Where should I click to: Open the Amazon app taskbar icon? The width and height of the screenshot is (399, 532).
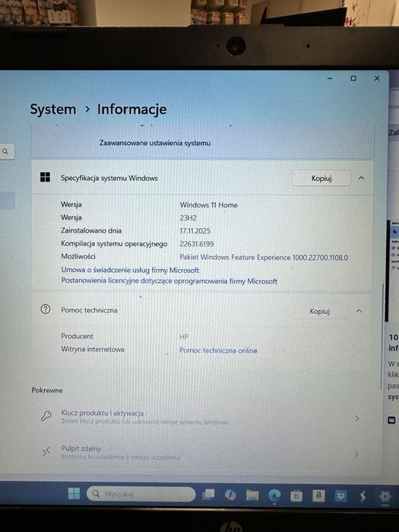tap(318, 496)
